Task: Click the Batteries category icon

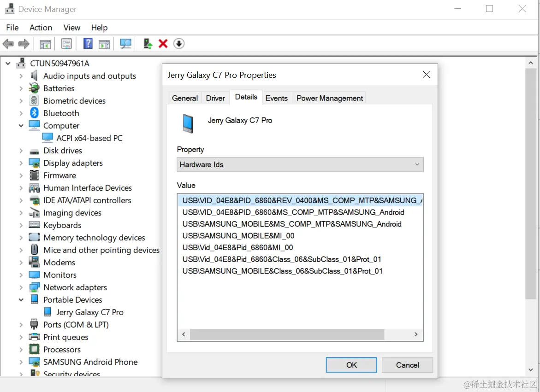Action: click(34, 88)
